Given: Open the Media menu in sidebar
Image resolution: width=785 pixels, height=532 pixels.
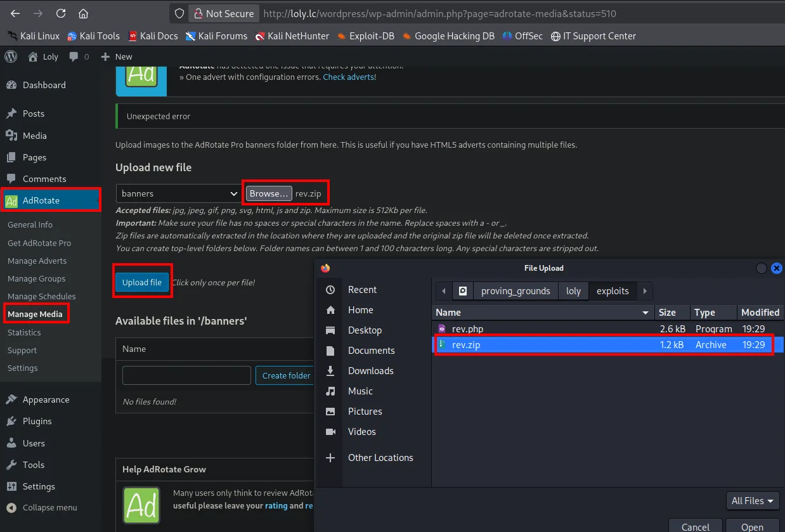Looking at the screenshot, I should [51, 135].
